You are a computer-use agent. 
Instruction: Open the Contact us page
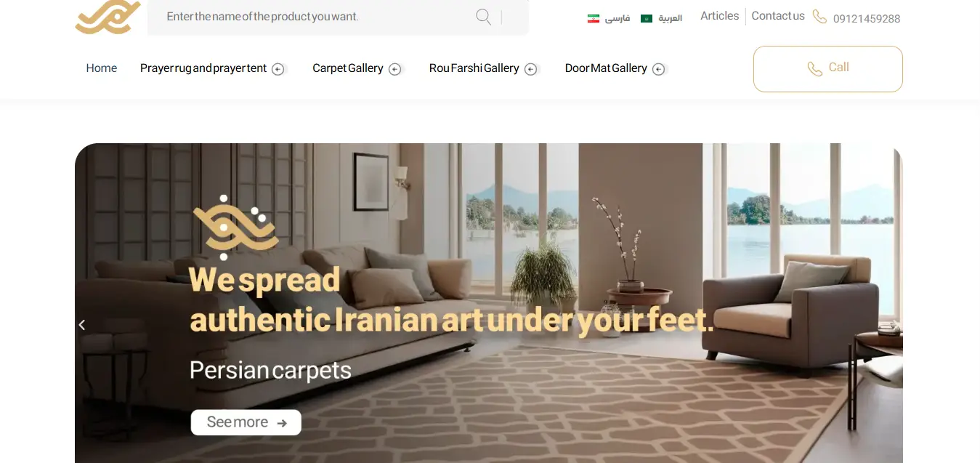click(778, 16)
